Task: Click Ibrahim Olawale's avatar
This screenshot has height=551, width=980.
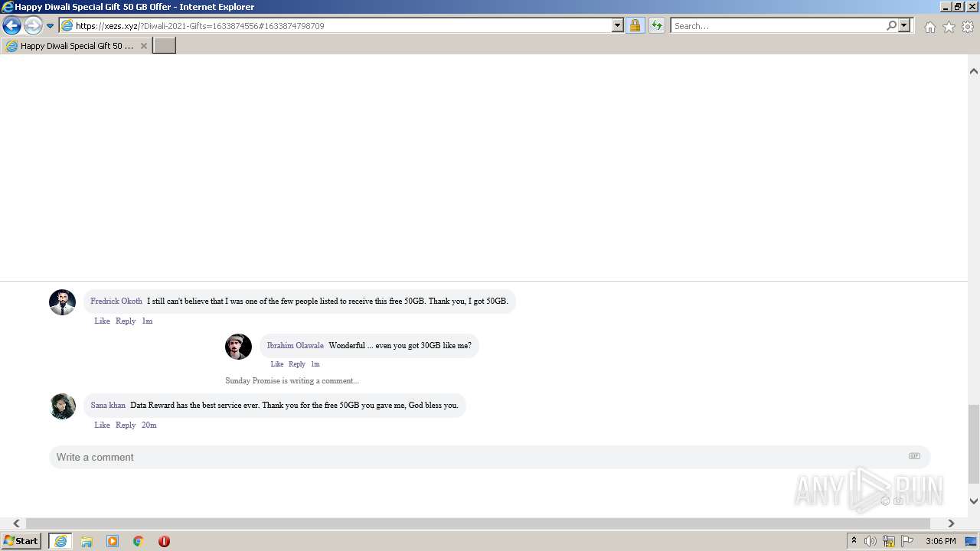Action: click(238, 347)
